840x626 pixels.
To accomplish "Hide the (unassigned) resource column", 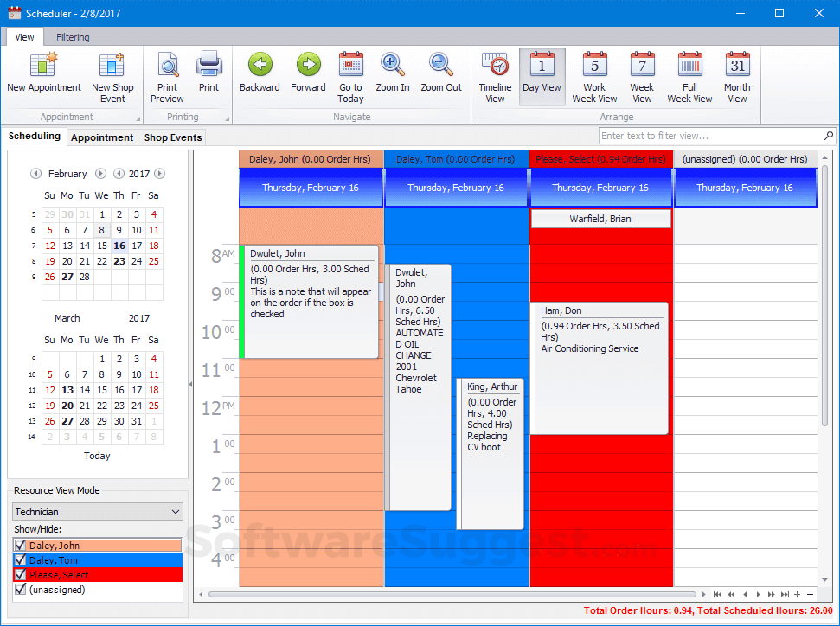I will (x=21, y=590).
